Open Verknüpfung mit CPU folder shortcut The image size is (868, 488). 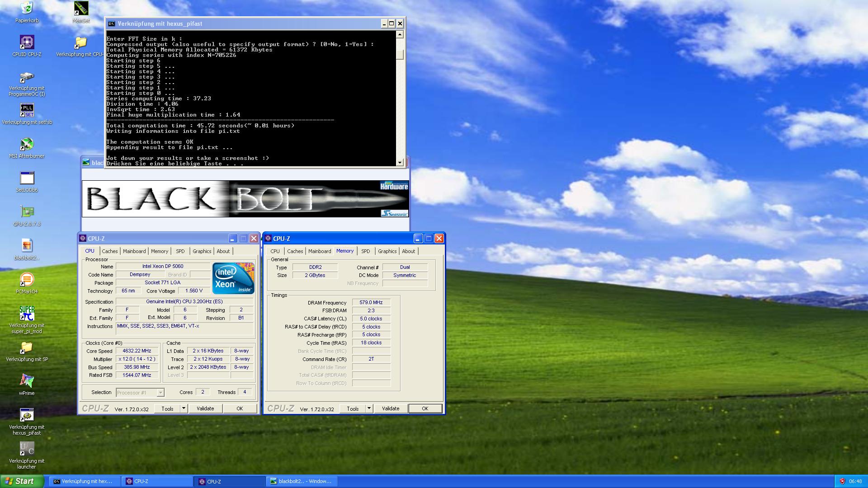tap(81, 42)
